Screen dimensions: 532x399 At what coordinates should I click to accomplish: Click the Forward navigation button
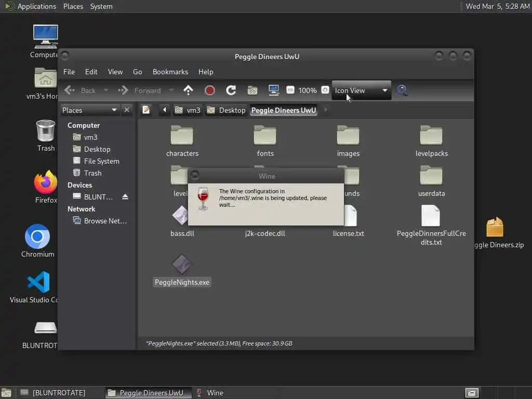pyautogui.click(x=140, y=90)
